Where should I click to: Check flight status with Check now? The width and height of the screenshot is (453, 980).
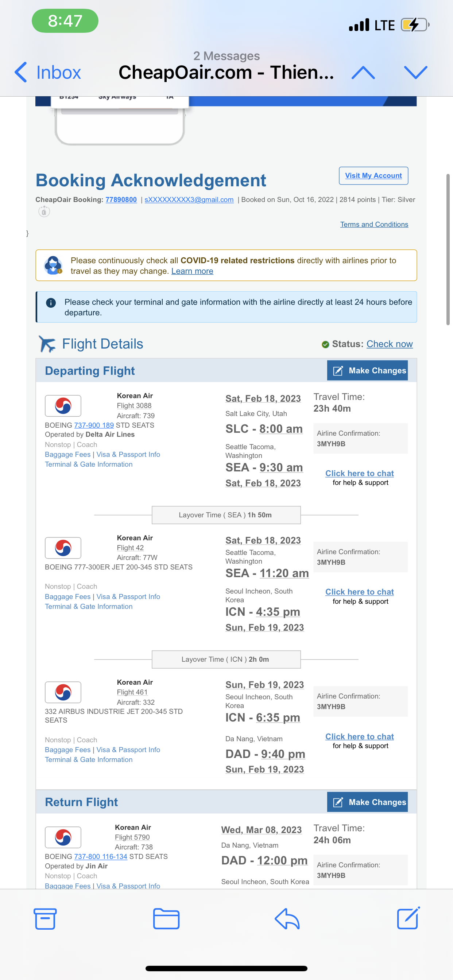[389, 344]
